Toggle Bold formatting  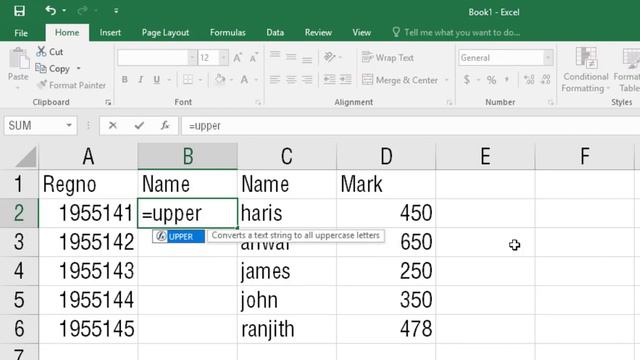(x=124, y=80)
